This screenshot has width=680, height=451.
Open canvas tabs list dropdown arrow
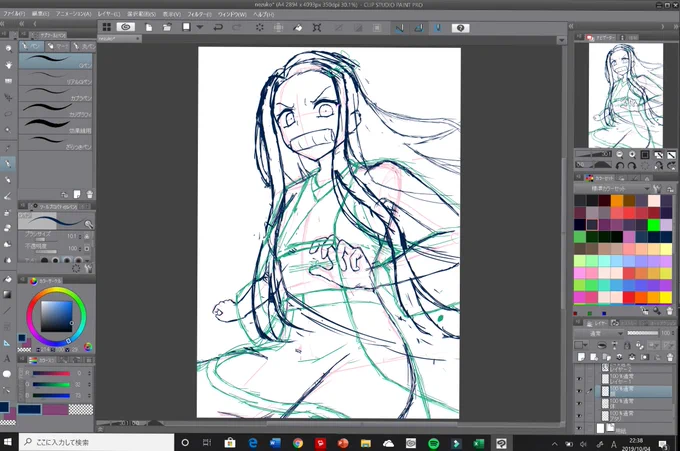pyautogui.click(x=561, y=40)
